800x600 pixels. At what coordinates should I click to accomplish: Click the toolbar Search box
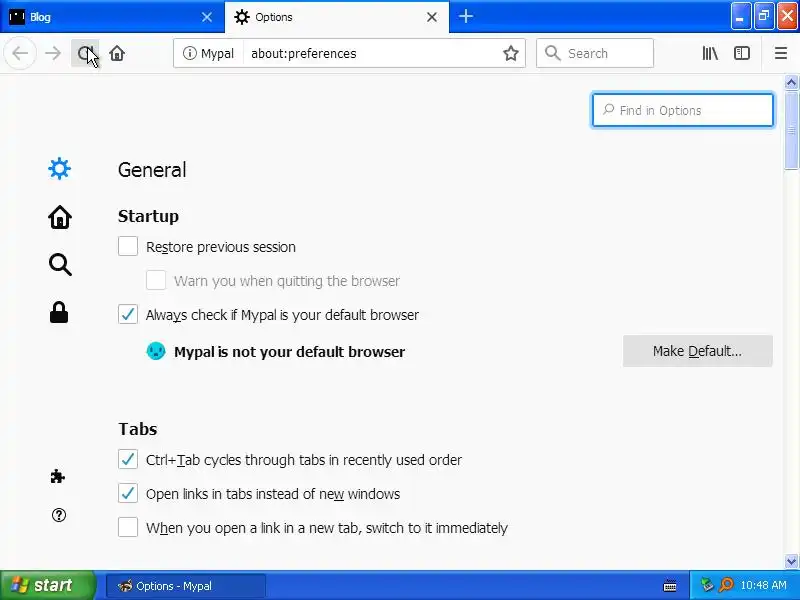tap(595, 53)
